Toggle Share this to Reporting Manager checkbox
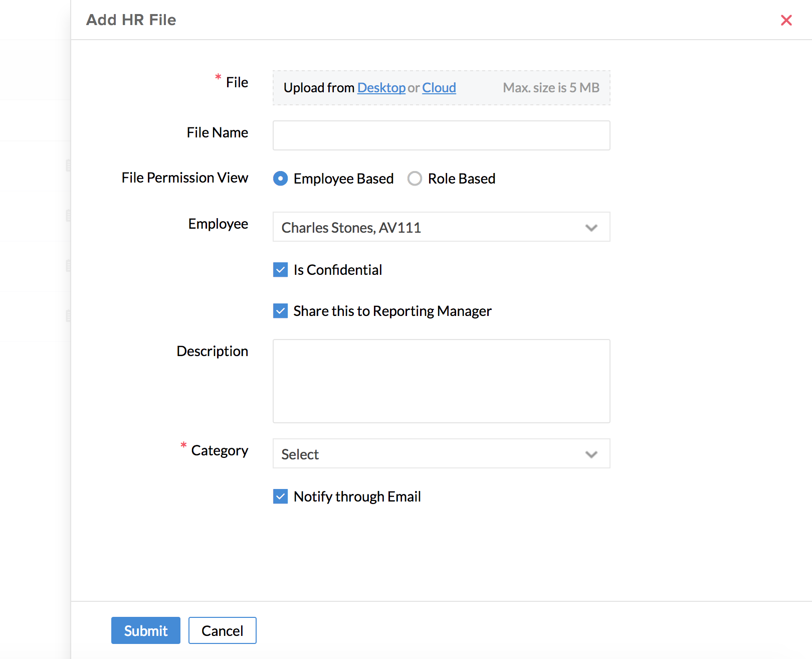The width and height of the screenshot is (812, 659). pyautogui.click(x=281, y=311)
